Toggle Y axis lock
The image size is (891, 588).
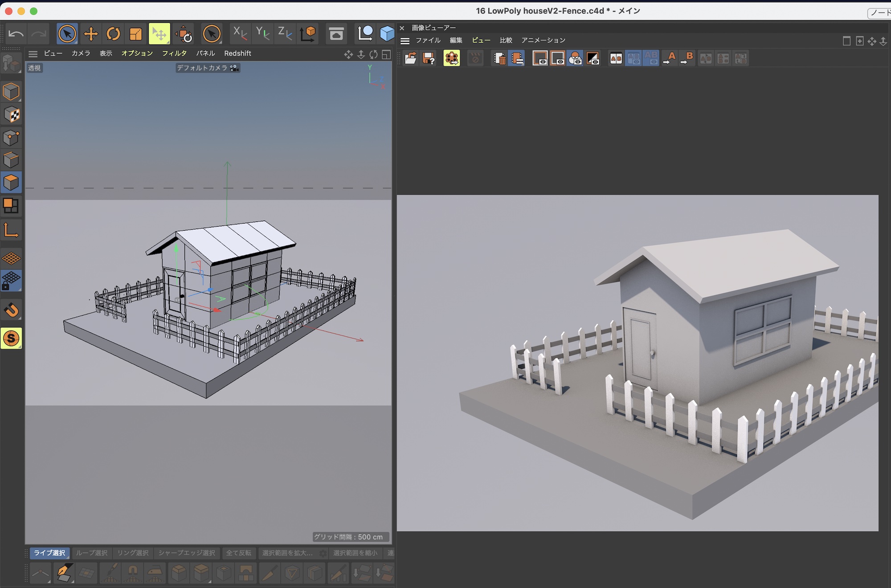click(x=262, y=34)
